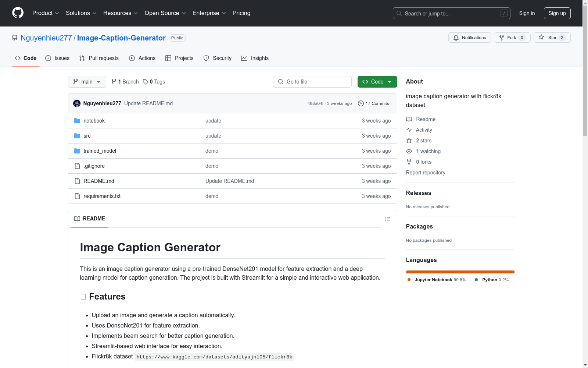
Task: Expand the green Code dropdown
Action: click(377, 82)
